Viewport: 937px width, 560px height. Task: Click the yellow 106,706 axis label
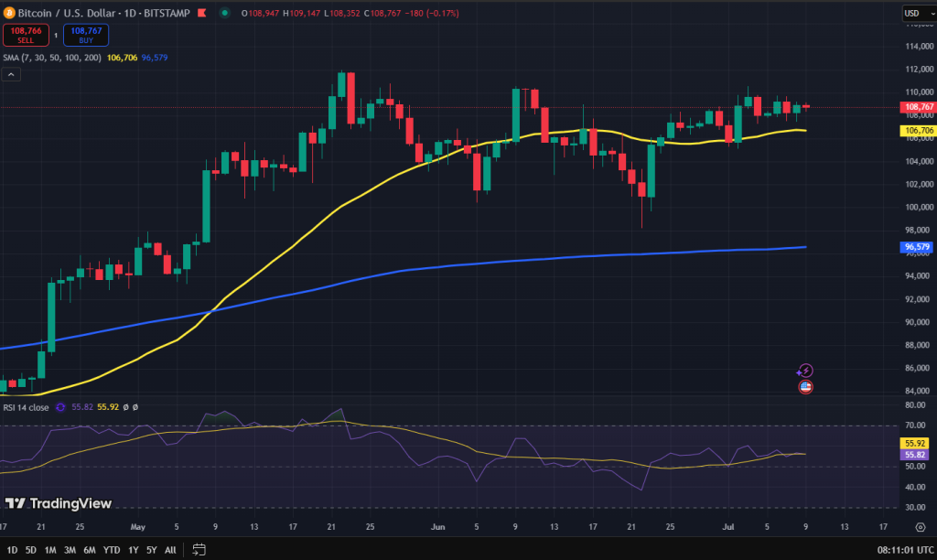coord(919,130)
